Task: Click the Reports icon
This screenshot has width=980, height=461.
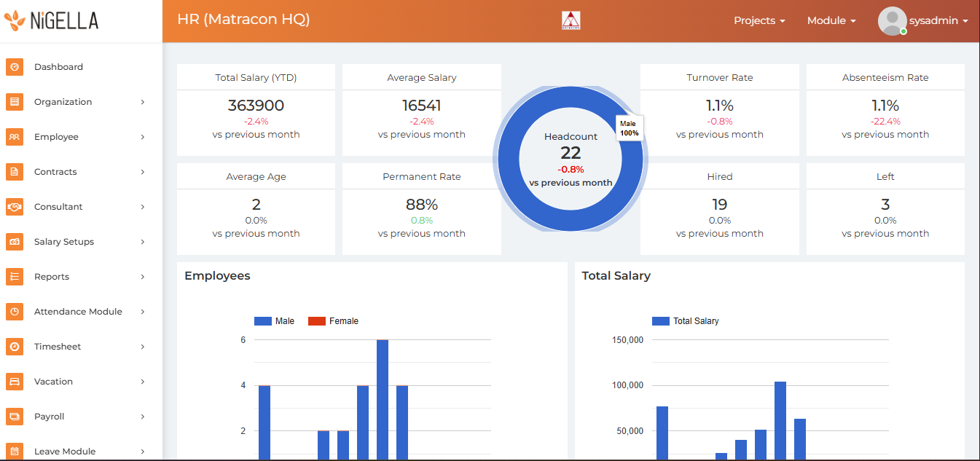Action: click(15, 276)
